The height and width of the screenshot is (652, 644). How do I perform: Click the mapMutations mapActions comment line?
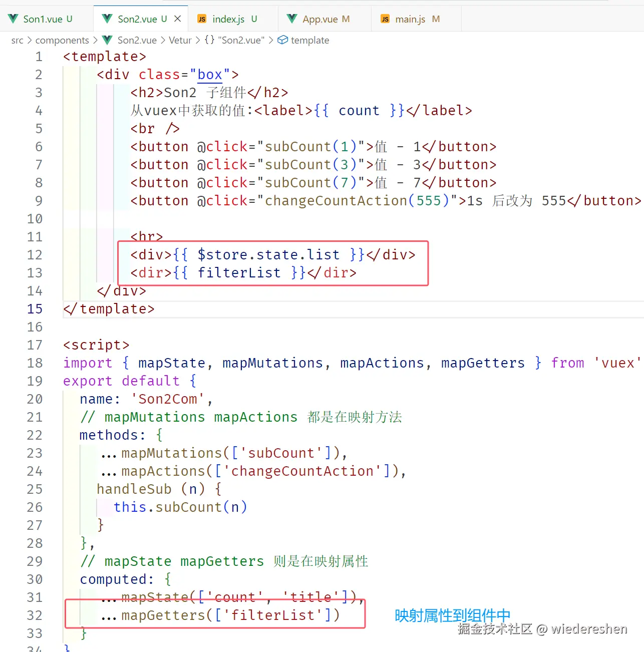coord(241,417)
